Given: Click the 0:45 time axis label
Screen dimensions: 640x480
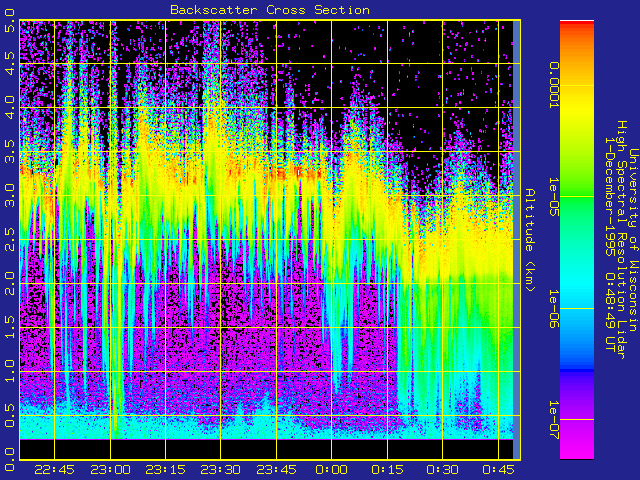Looking at the screenshot, I should click(498, 470).
